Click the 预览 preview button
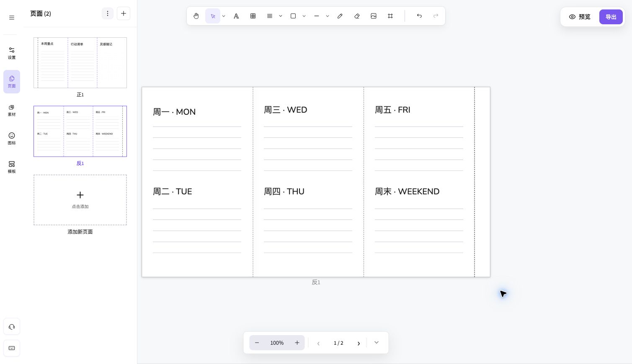 tap(580, 17)
